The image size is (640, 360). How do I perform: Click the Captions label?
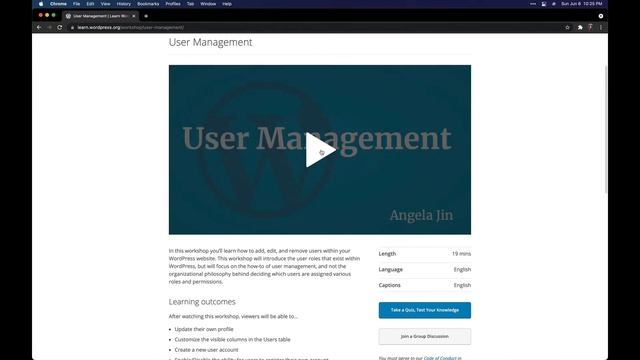389,285
